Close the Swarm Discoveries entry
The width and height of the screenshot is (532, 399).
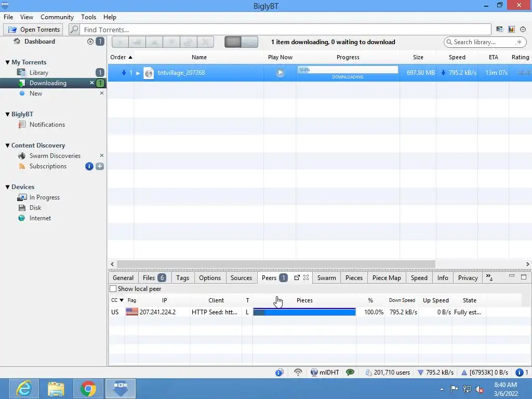101,155
